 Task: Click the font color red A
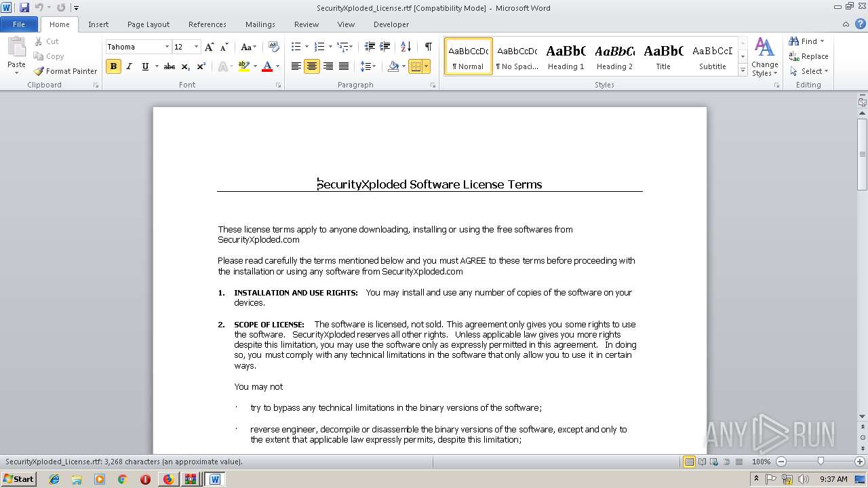tap(267, 66)
